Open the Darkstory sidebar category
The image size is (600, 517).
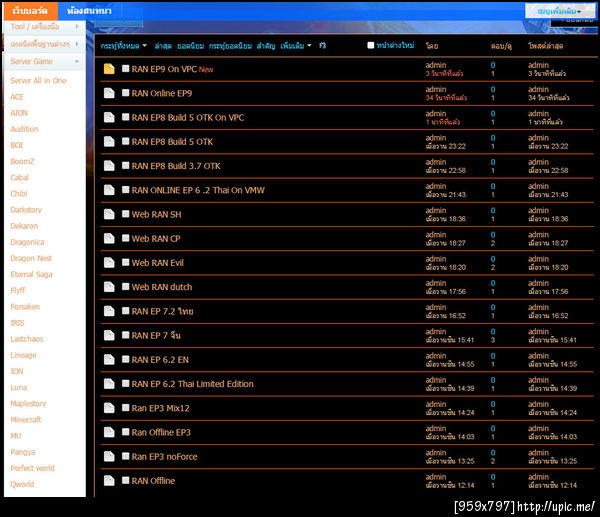click(26, 210)
